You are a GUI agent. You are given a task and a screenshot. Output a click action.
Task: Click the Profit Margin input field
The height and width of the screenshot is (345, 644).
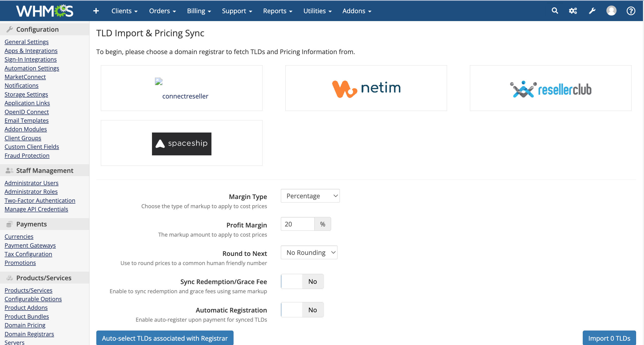click(297, 224)
